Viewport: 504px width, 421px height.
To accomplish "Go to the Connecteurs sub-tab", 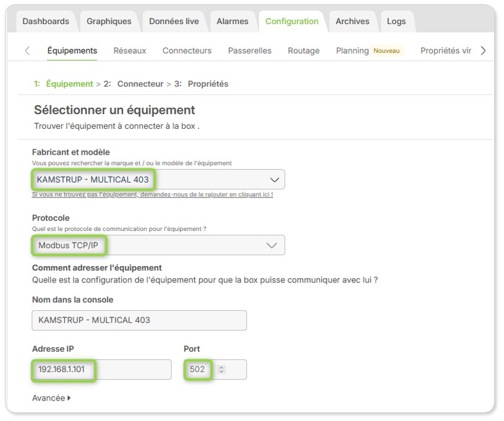I will [187, 51].
